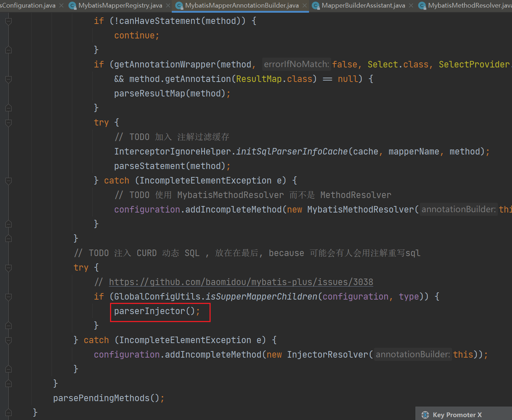Open the mybatis-plus issues/3038 GitHub link

(241, 282)
